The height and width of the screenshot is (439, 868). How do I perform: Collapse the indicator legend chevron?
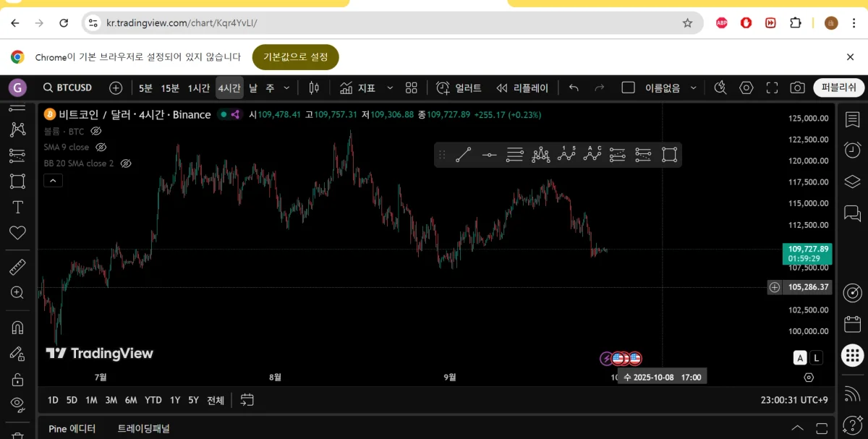53,181
